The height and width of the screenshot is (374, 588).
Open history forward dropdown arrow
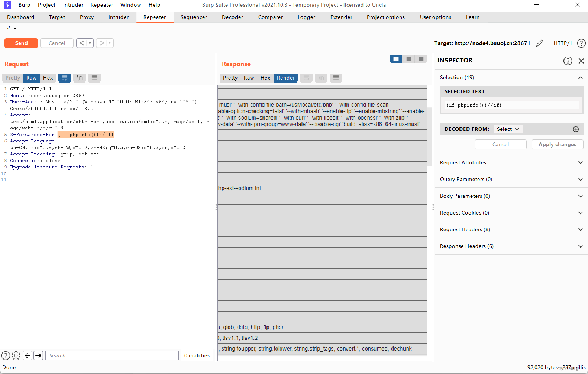click(x=110, y=43)
